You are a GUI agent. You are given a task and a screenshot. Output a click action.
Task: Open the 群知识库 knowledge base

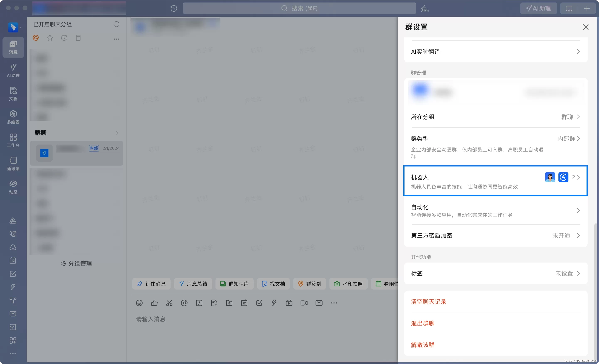point(234,284)
